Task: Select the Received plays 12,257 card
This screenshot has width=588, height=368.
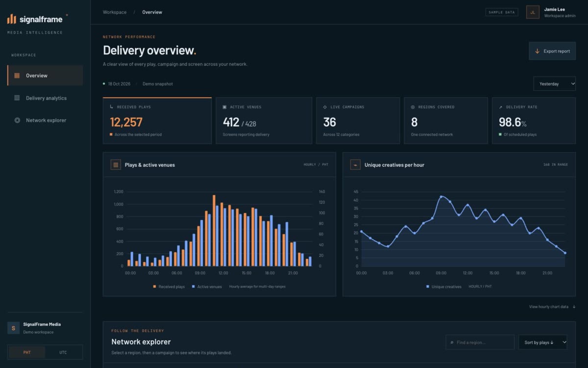Action: point(157,121)
